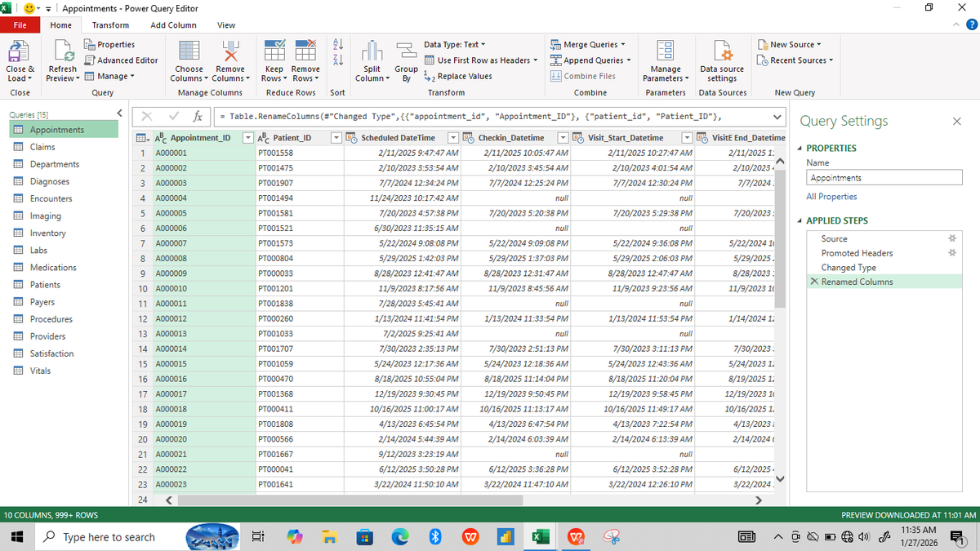The image size is (980, 551).
Task: Select the Scheduled DateTime column header
Action: point(397,138)
